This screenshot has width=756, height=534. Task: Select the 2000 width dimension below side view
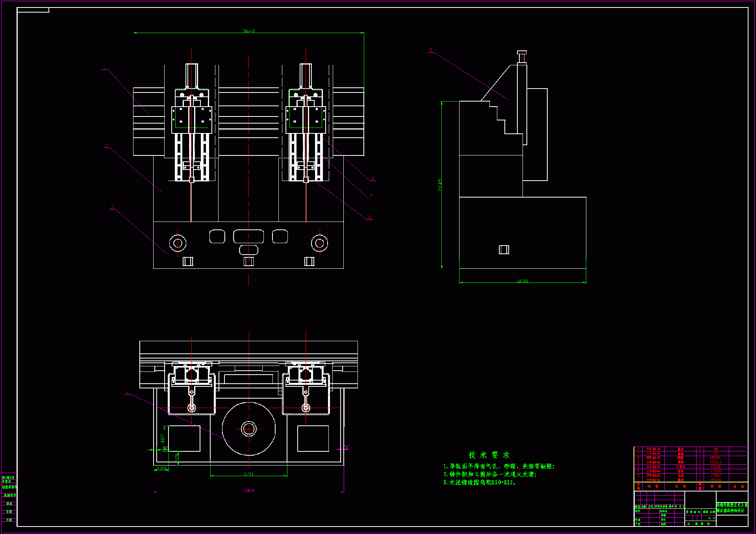pyautogui.click(x=523, y=281)
